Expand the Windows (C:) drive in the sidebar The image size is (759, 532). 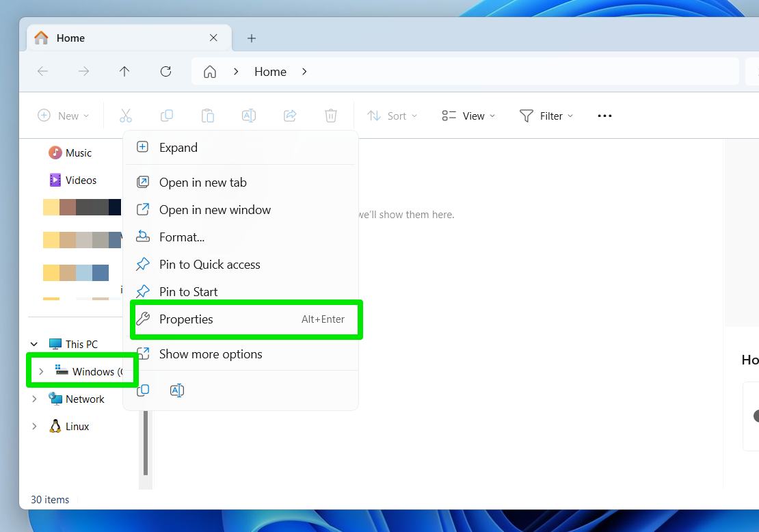pos(40,371)
